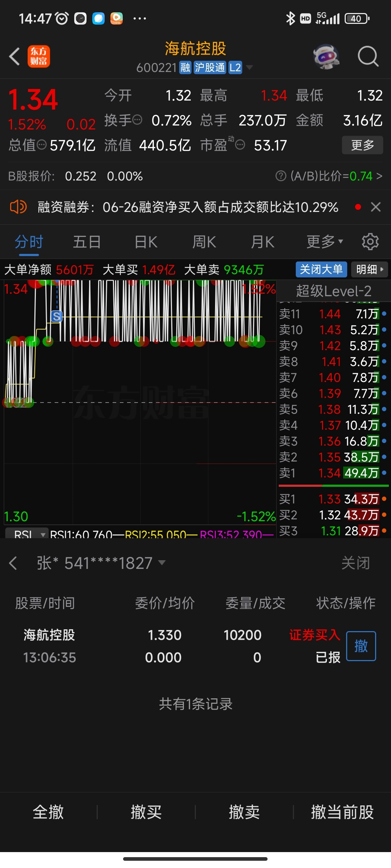The height and width of the screenshot is (868, 391).
Task: Tap the Bluetooth icon in status bar
Action: [290, 18]
